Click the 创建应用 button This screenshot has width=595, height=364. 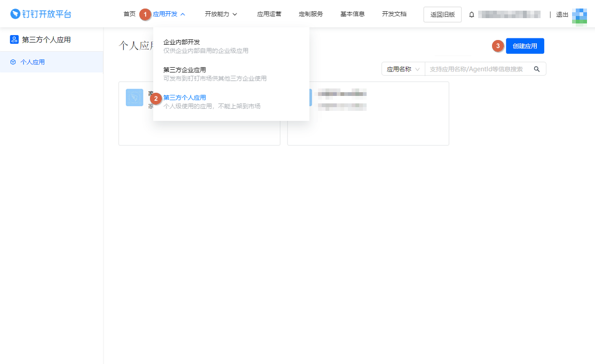point(525,46)
